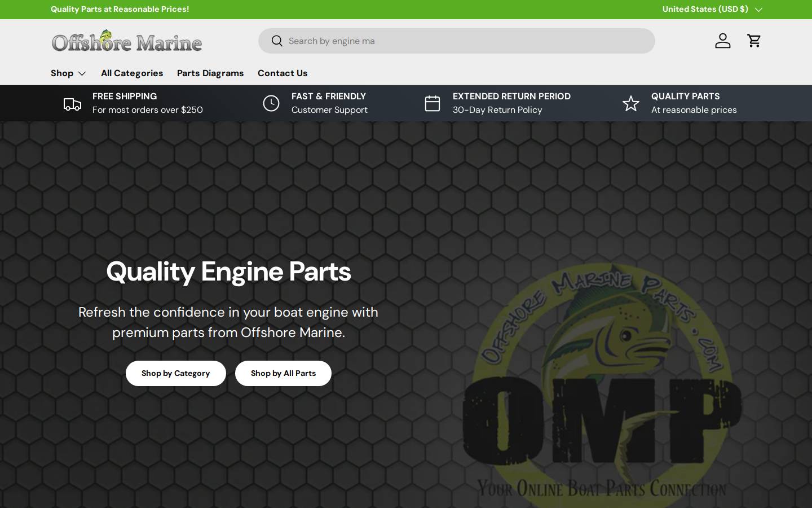Click the clock icon for customer support
This screenshot has height=508, width=812.
pyautogui.click(x=271, y=103)
